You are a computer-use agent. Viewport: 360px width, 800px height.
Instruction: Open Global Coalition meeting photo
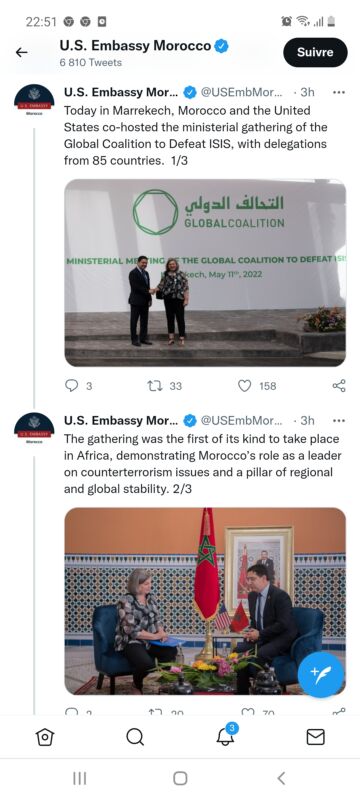[205, 273]
